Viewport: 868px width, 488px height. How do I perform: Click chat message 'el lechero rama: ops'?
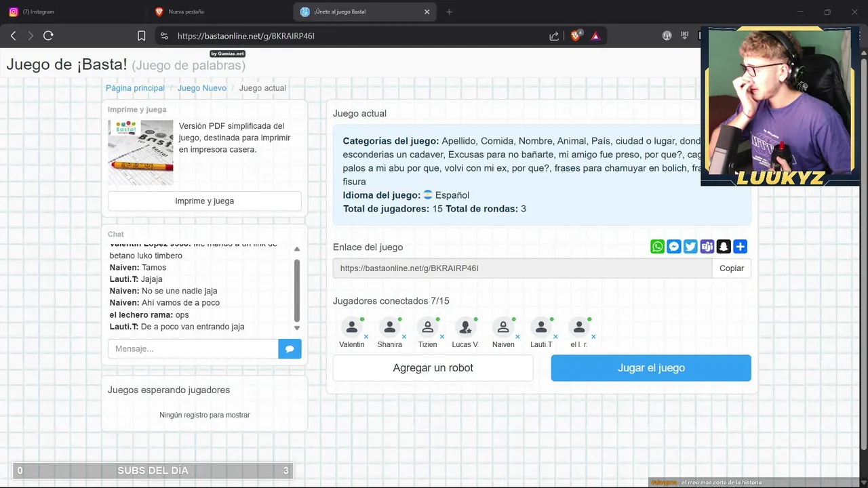coord(149,315)
